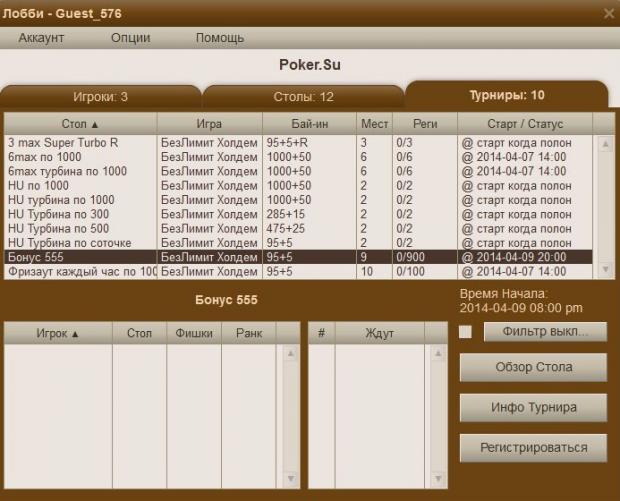Select 6max турбина по 1000 row
Screen dimensions: 620x501
(x=298, y=171)
